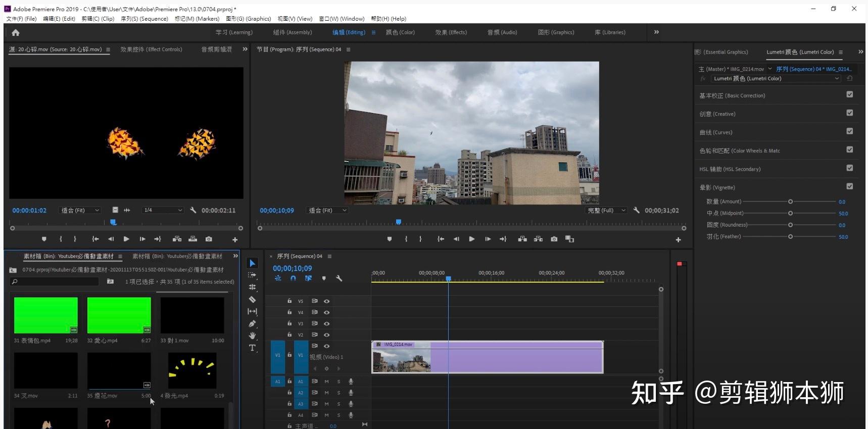Select the Hand tool
Image resolution: width=868 pixels, height=429 pixels.
coord(252,336)
